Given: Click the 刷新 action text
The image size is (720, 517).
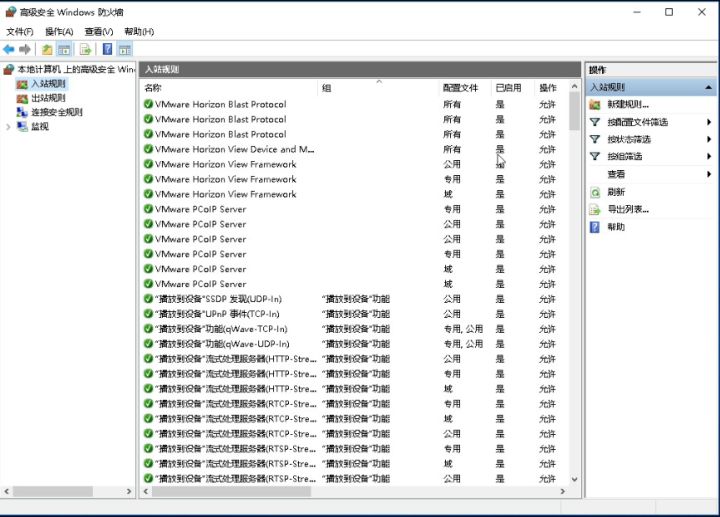Looking at the screenshot, I should pyautogui.click(x=616, y=192).
